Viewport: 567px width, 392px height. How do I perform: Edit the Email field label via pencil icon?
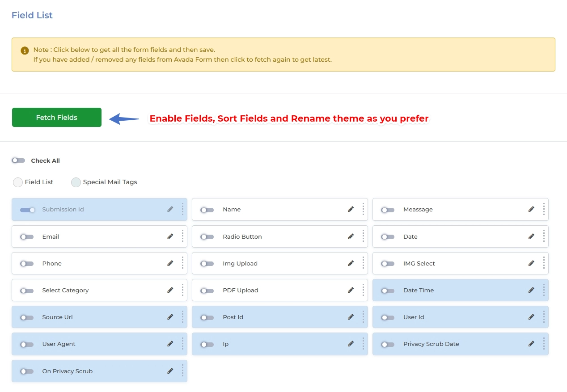tap(170, 236)
